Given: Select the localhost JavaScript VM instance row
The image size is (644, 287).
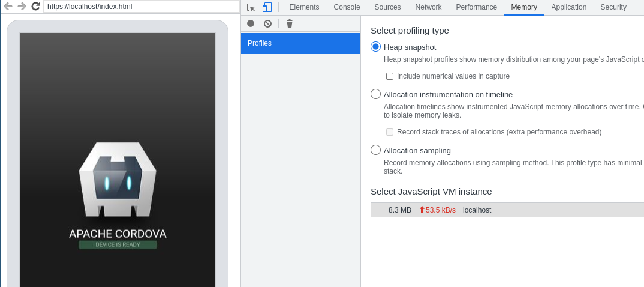Looking at the screenshot, I should pyautogui.click(x=507, y=210).
